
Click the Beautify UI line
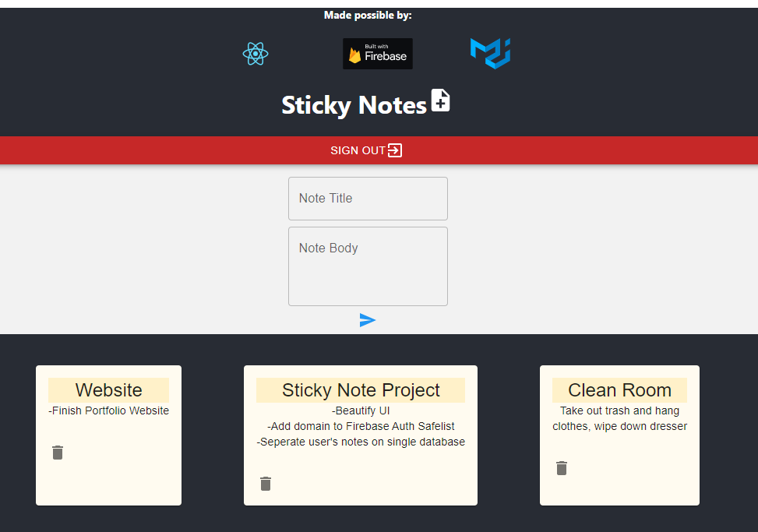pos(361,410)
